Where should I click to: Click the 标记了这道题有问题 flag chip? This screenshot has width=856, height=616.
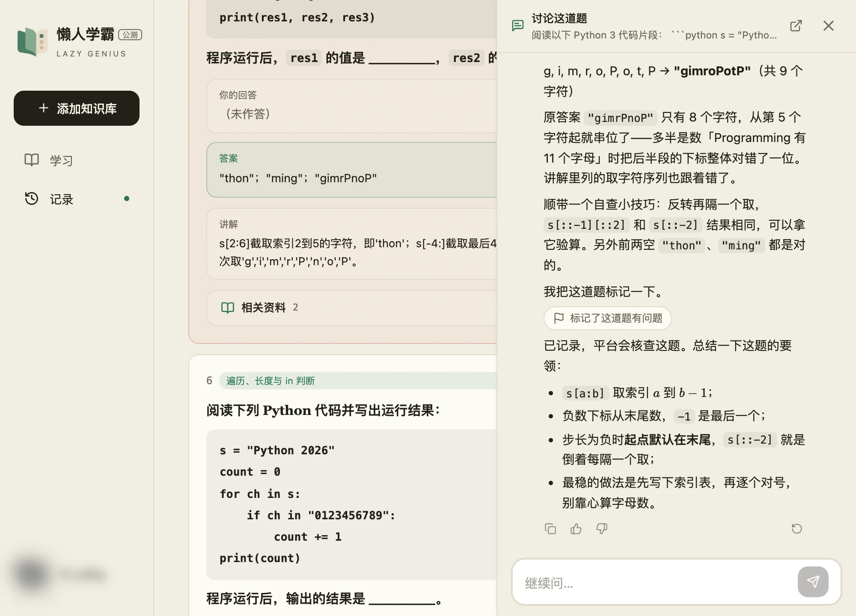coord(607,318)
